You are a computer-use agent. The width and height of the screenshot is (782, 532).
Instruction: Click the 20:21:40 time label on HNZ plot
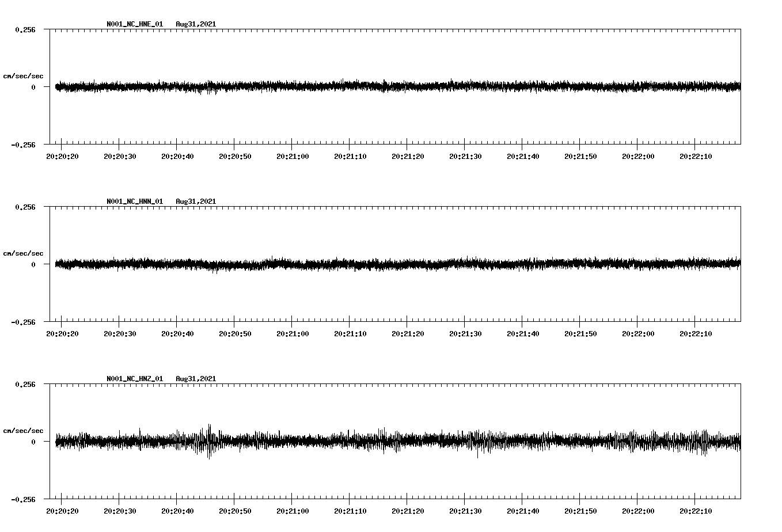(523, 511)
